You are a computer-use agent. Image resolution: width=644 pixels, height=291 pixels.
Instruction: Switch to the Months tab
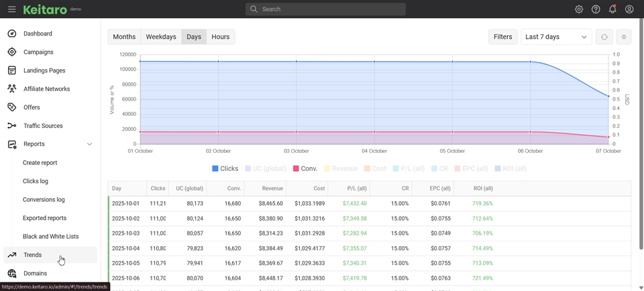pyautogui.click(x=124, y=37)
